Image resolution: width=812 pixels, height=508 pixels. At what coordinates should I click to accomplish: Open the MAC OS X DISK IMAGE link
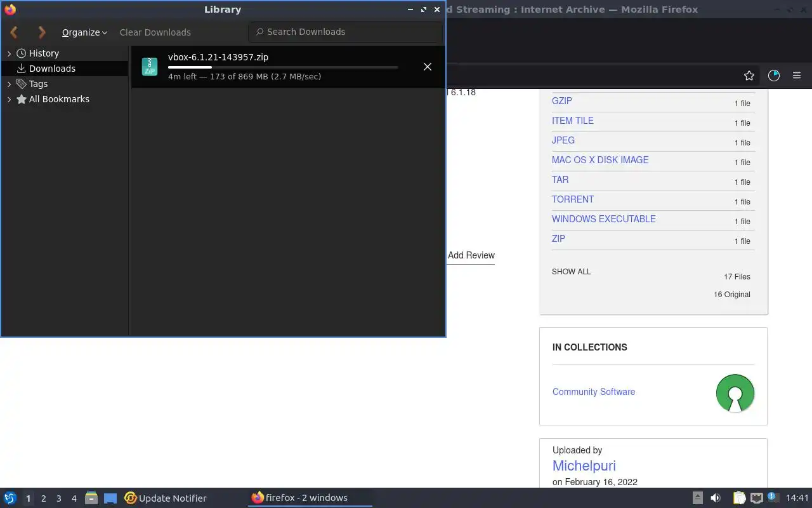(x=600, y=160)
